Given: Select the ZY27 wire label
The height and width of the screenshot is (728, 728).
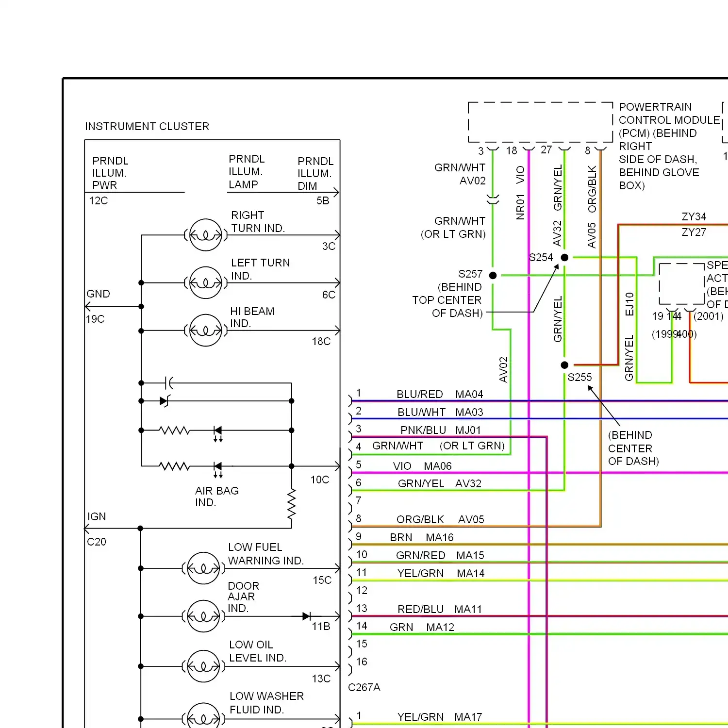Looking at the screenshot, I should click(694, 232).
